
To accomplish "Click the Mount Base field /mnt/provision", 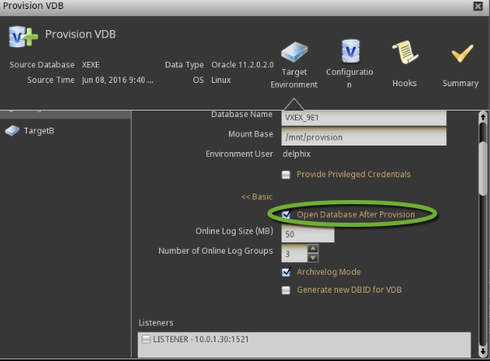I will click(x=364, y=137).
